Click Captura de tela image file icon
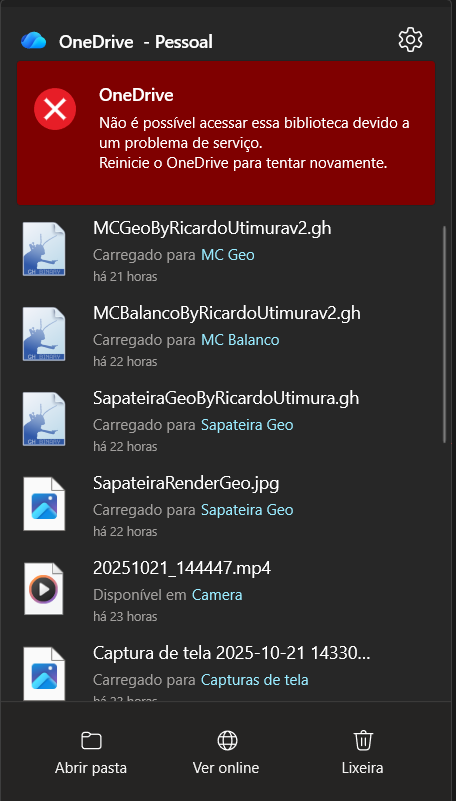This screenshot has height=801, width=456. point(44,673)
